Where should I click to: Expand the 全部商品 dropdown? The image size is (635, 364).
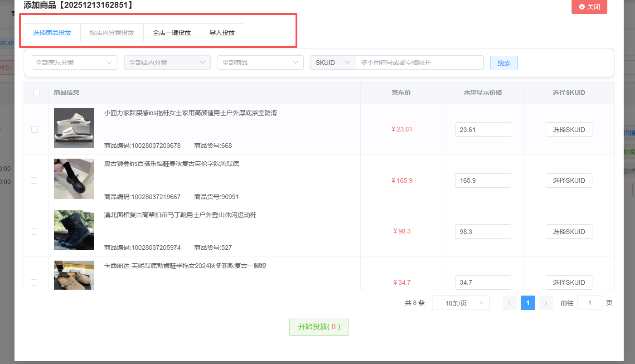coord(260,63)
